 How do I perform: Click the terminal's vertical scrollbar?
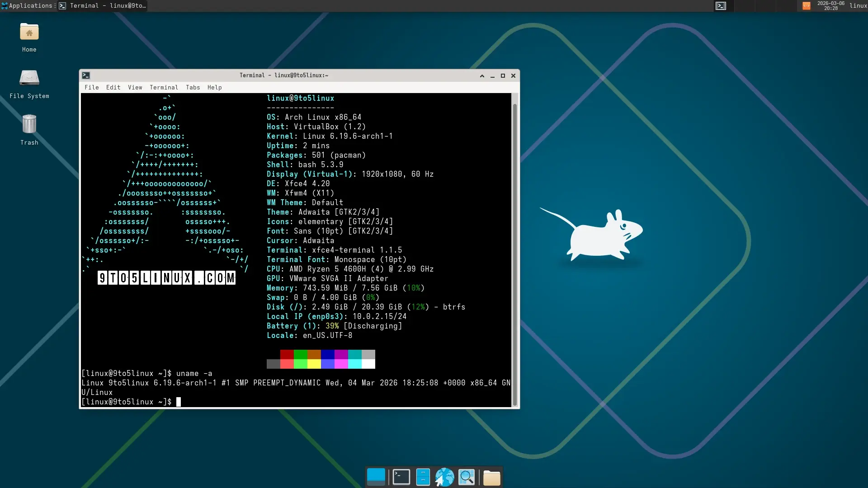coord(514,253)
